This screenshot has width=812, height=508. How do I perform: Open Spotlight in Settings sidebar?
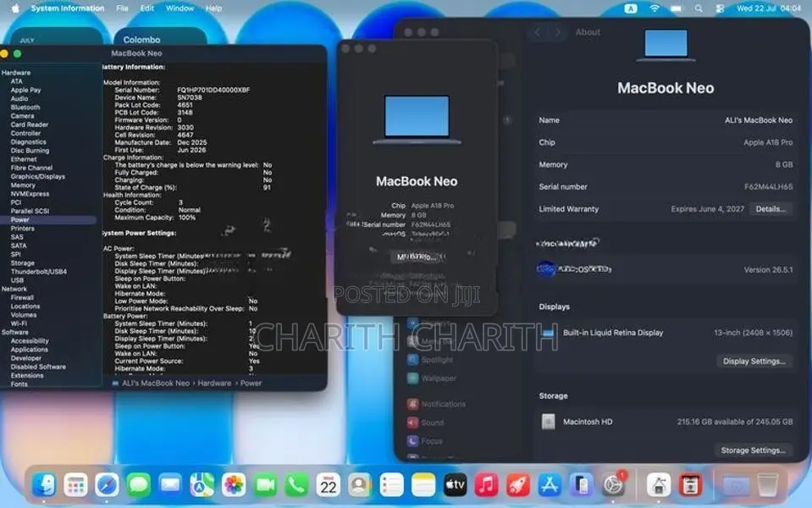point(430,359)
